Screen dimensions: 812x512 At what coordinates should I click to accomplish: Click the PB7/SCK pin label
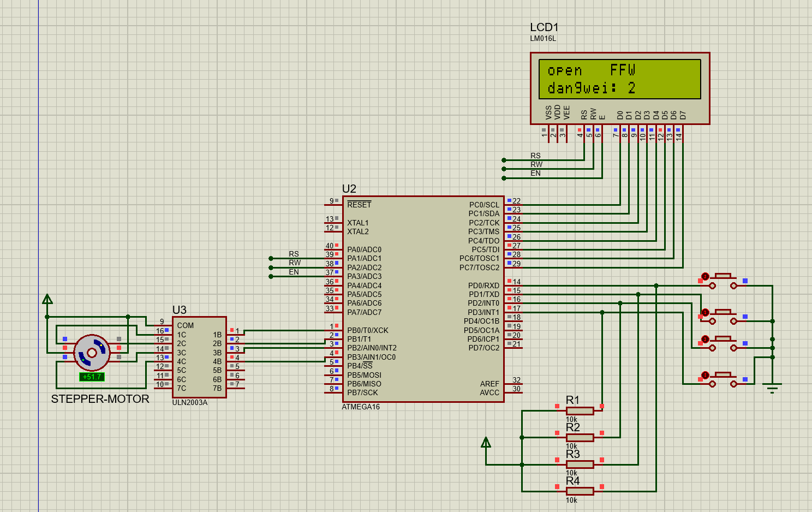click(362, 392)
